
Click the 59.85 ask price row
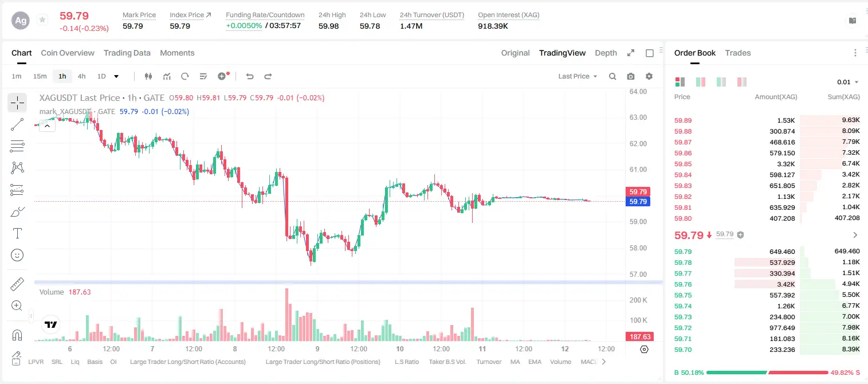pyautogui.click(x=767, y=164)
